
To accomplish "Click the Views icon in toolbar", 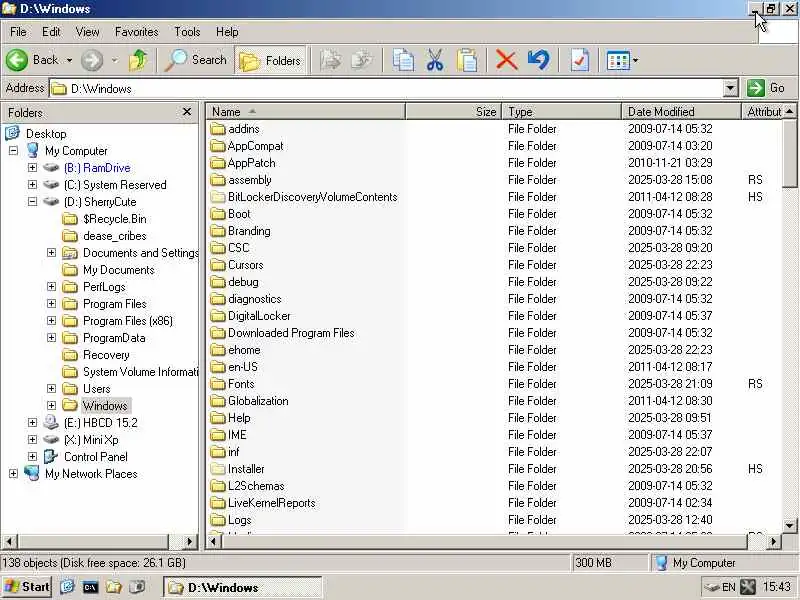I will tap(618, 61).
